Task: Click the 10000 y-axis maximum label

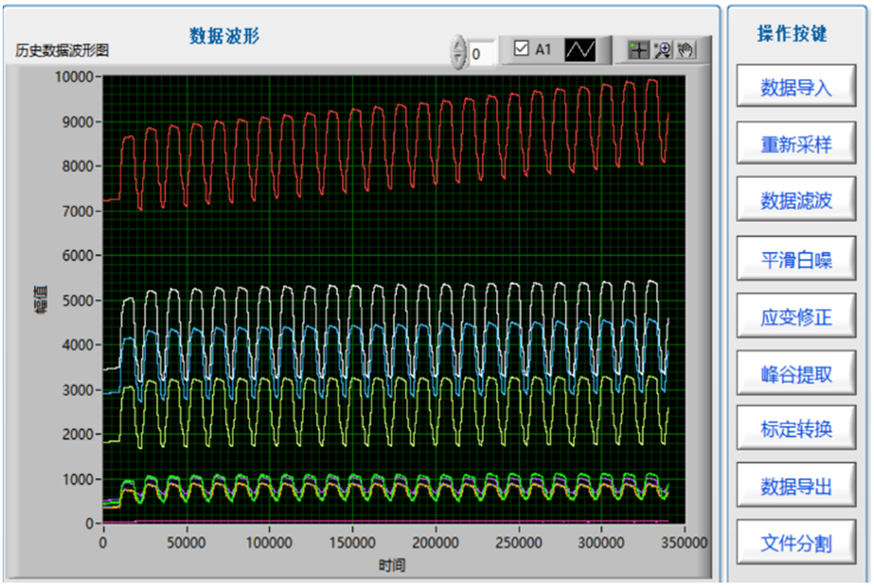Action: click(x=75, y=77)
